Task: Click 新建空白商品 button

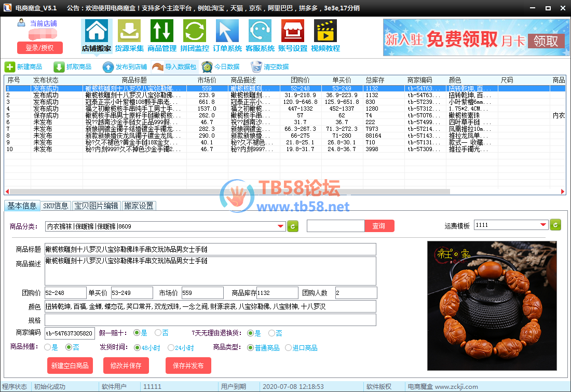Action: (70, 366)
